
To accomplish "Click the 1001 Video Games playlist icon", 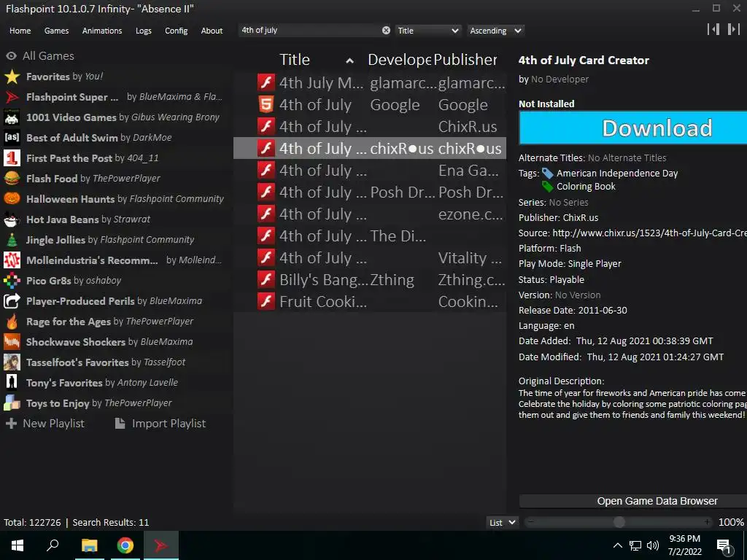I will pos(12,117).
